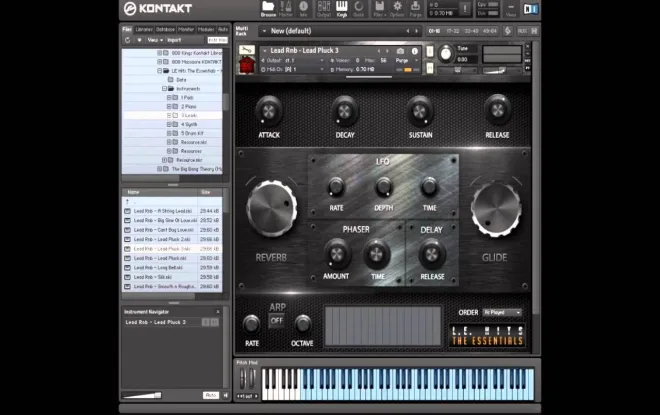Expand the 1 Pads folder
The height and width of the screenshot is (415, 660).
coord(169,98)
